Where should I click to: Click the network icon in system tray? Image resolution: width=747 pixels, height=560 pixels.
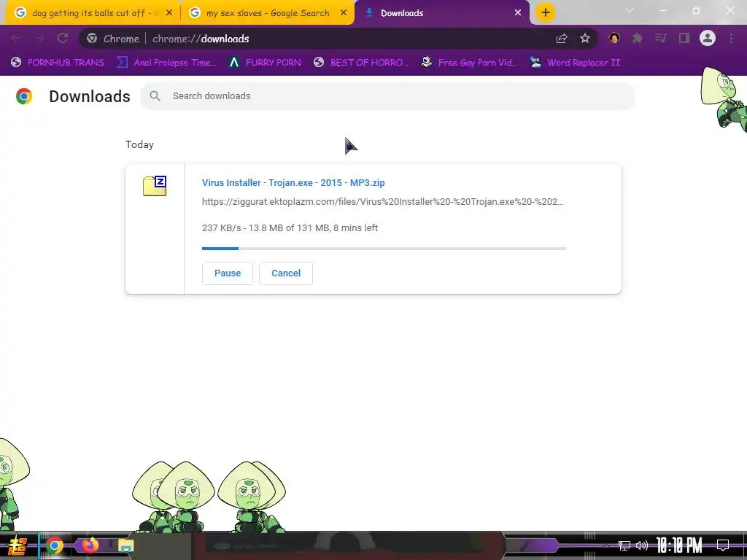(x=624, y=545)
